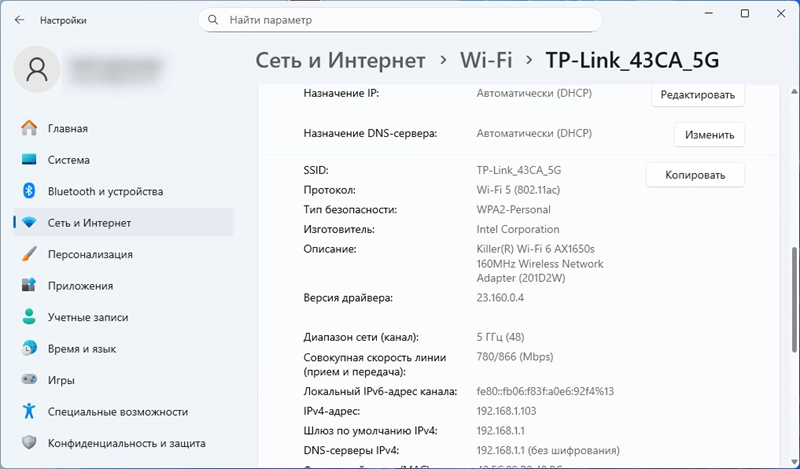Click the 5 ГГц (48) band value
This screenshot has height=469, width=800.
point(500,337)
